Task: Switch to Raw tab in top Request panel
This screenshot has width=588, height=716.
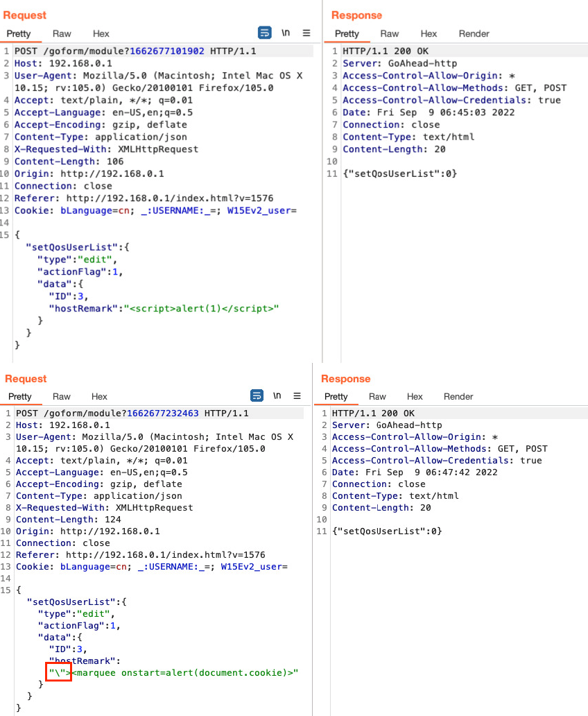Action: [62, 34]
